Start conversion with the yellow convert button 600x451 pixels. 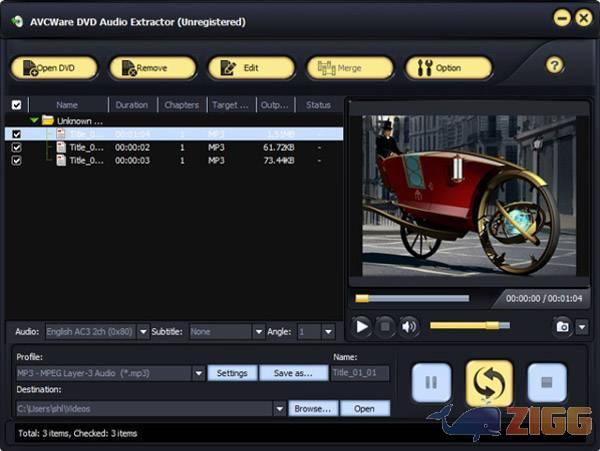click(489, 382)
